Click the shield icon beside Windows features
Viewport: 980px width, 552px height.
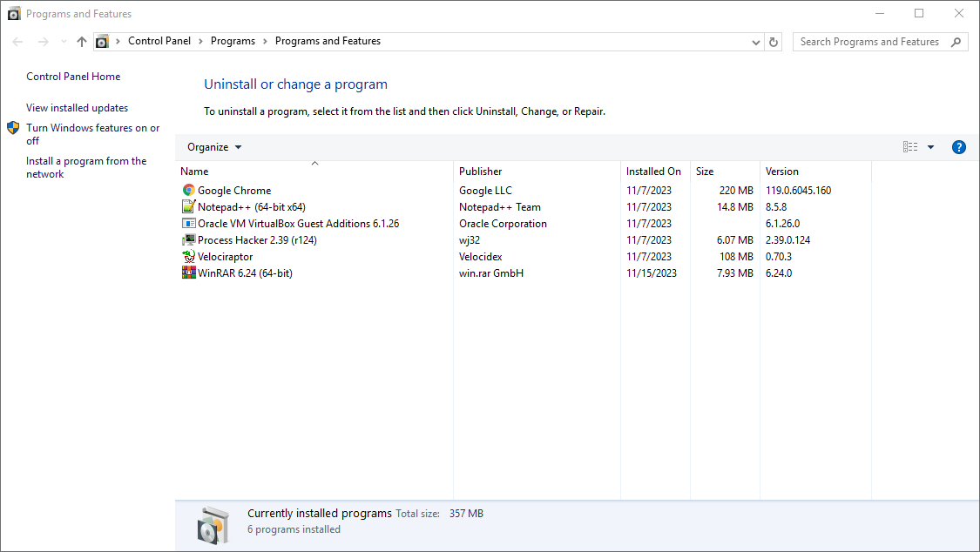(13, 128)
